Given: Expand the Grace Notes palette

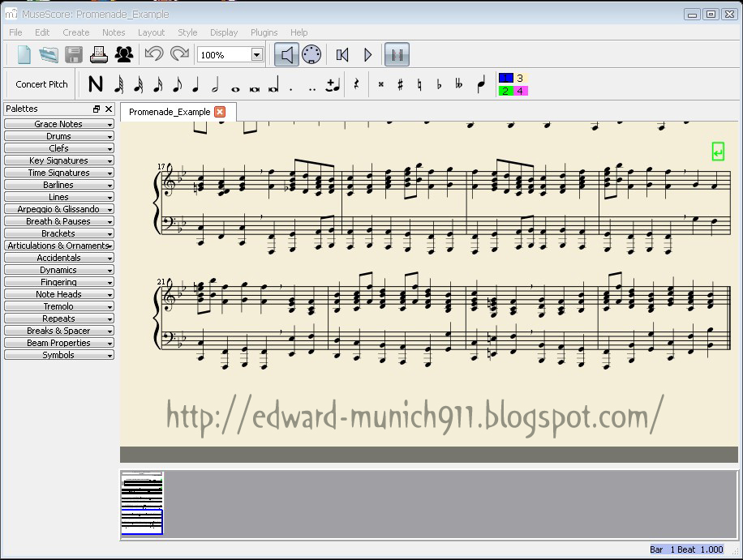Looking at the screenshot, I should [58, 124].
